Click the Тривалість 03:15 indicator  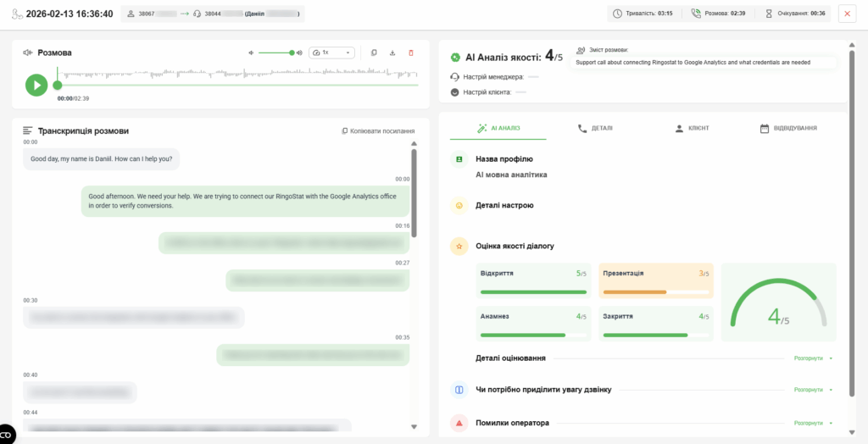(x=643, y=14)
